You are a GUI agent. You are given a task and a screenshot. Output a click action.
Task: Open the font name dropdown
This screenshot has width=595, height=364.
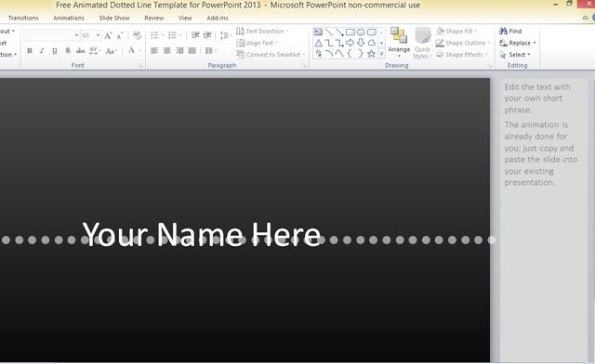(76, 35)
